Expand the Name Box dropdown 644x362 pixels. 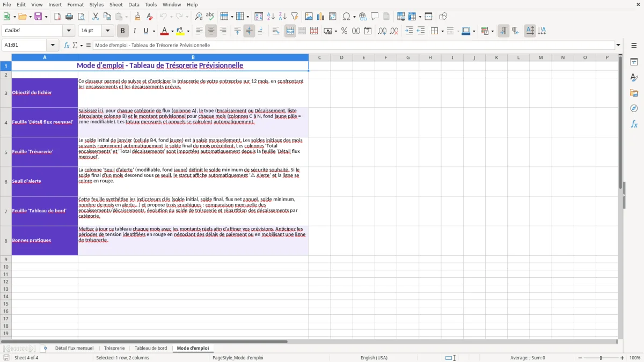[x=53, y=45]
